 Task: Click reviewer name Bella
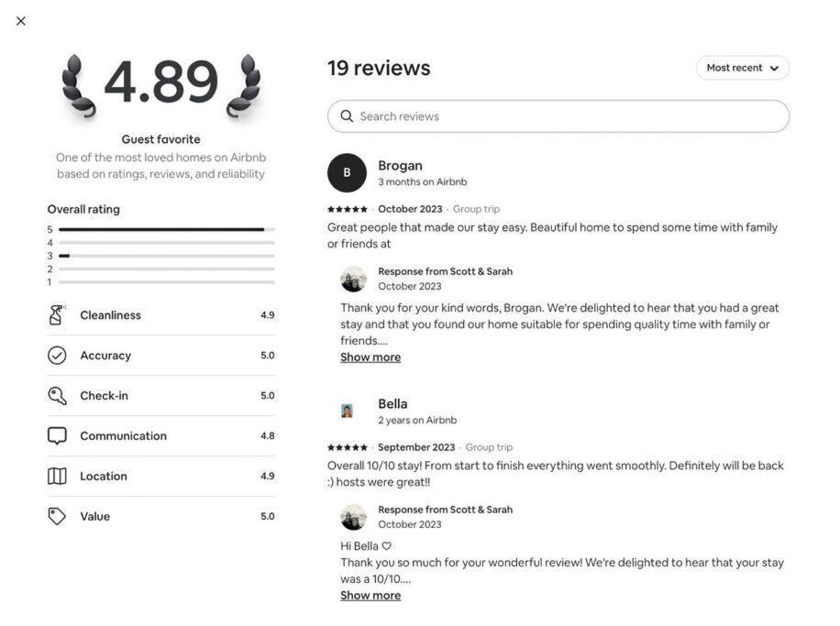click(392, 404)
